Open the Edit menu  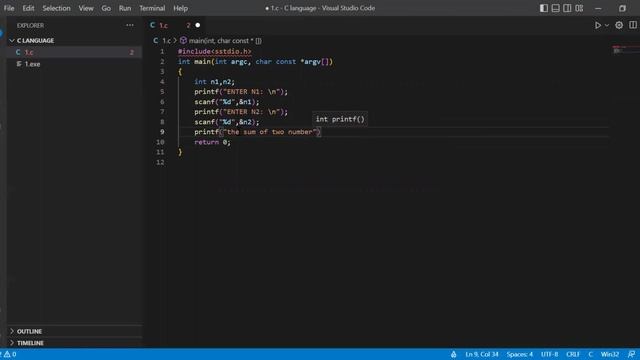pos(28,8)
